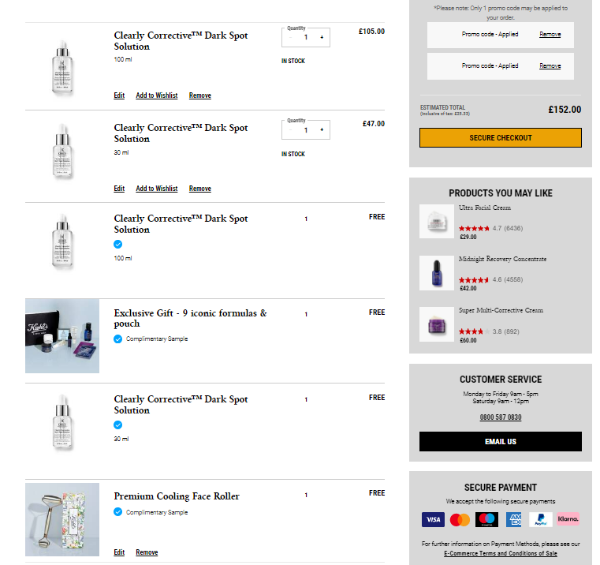Image resolution: width=600 pixels, height=565 pixels.
Task: Click blue checkmark on Premium Cooling Face Roller
Action: [x=119, y=512]
